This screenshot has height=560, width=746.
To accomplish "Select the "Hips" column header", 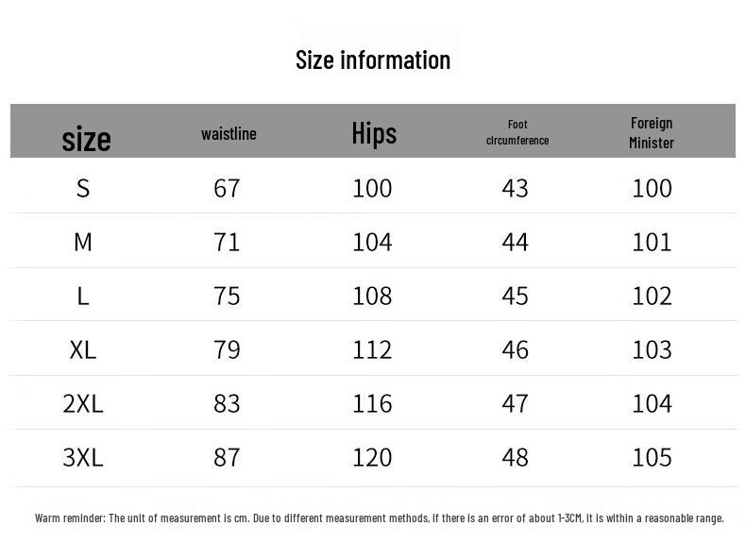I will click(x=374, y=133).
